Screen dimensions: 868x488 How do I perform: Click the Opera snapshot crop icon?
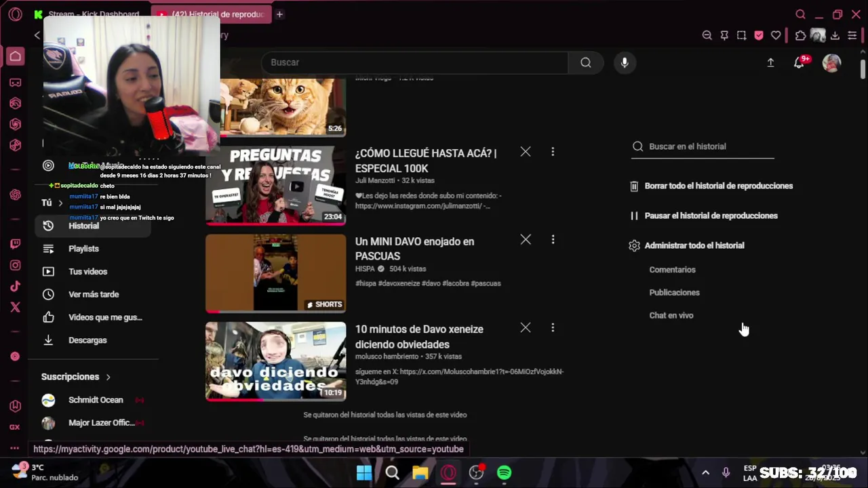click(x=741, y=35)
